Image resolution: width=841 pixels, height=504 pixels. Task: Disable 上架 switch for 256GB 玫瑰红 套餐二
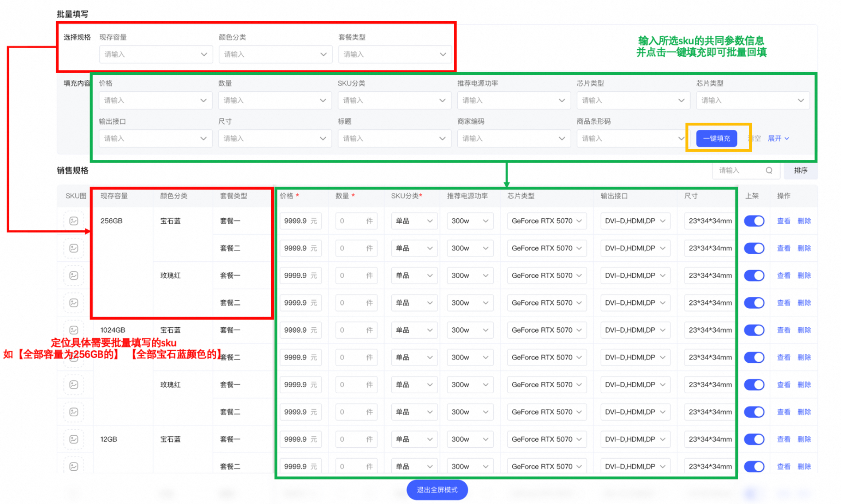tap(754, 303)
